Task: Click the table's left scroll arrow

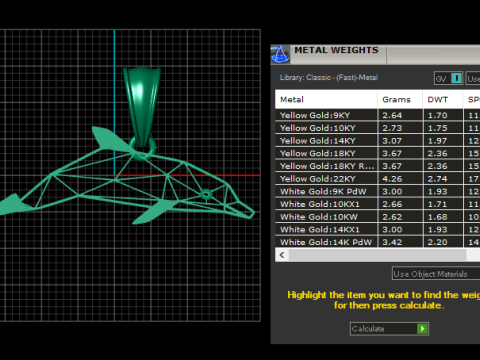Action: coord(282,255)
